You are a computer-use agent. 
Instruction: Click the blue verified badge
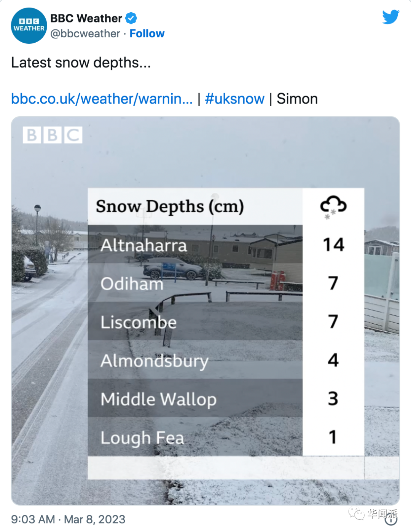[131, 18]
